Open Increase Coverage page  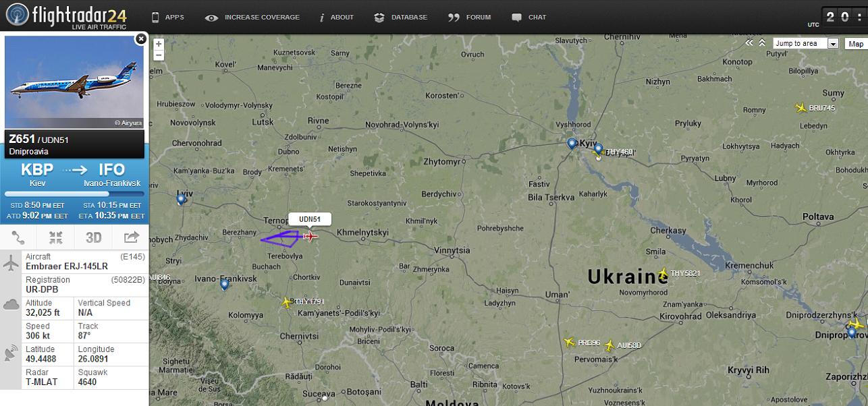252,17
